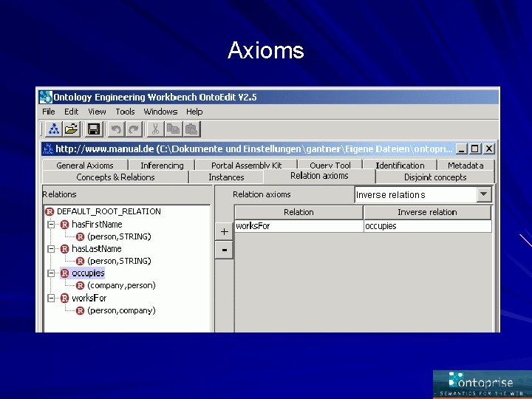Click the Inverse relation column header
The image size is (532, 399).
428,212
